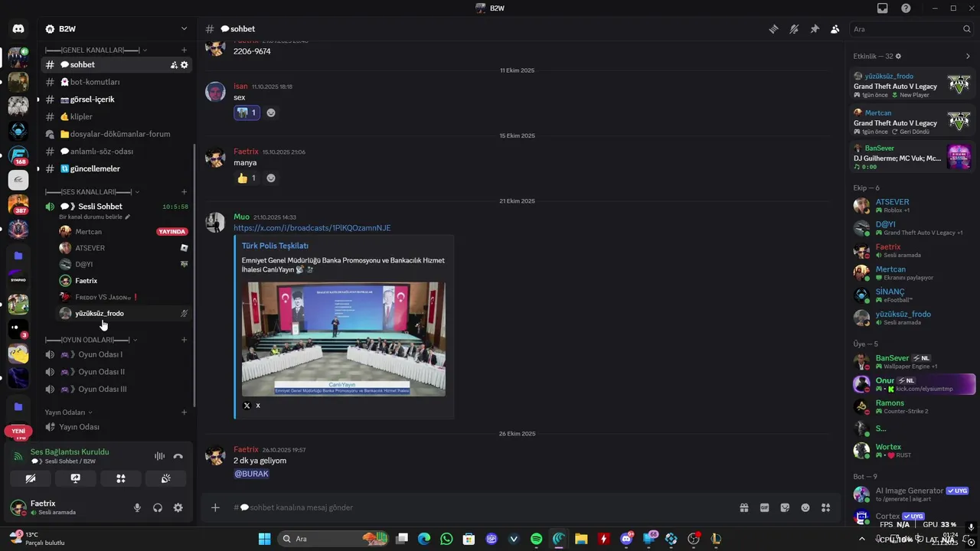980x551 pixels.
Task: Open Spotify from the taskbar
Action: coord(537,539)
